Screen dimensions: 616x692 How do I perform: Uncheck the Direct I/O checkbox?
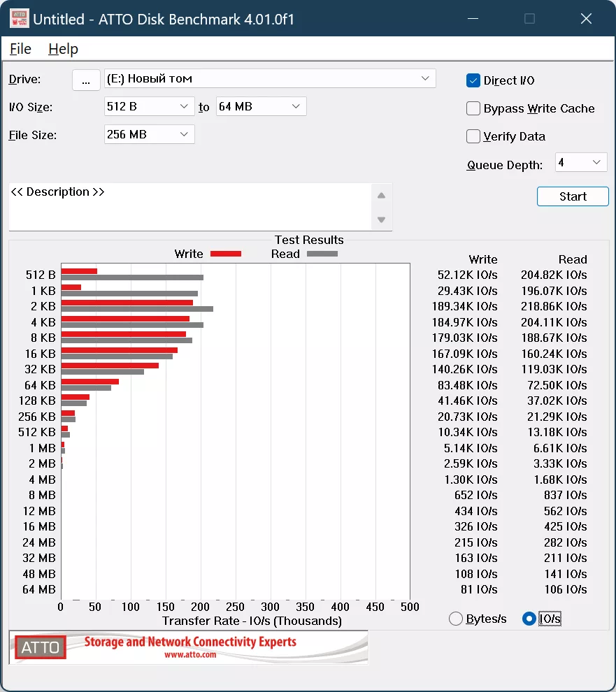pyautogui.click(x=473, y=81)
